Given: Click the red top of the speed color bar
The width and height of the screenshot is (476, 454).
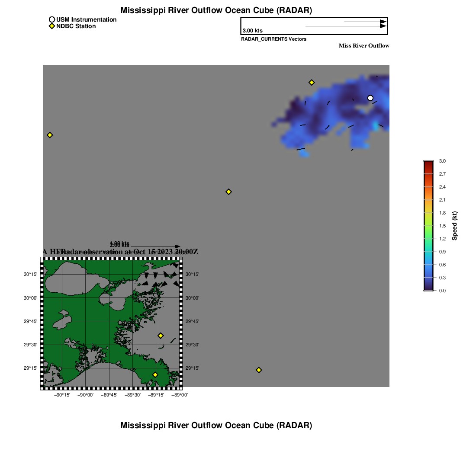Looking at the screenshot, I should (428, 164).
